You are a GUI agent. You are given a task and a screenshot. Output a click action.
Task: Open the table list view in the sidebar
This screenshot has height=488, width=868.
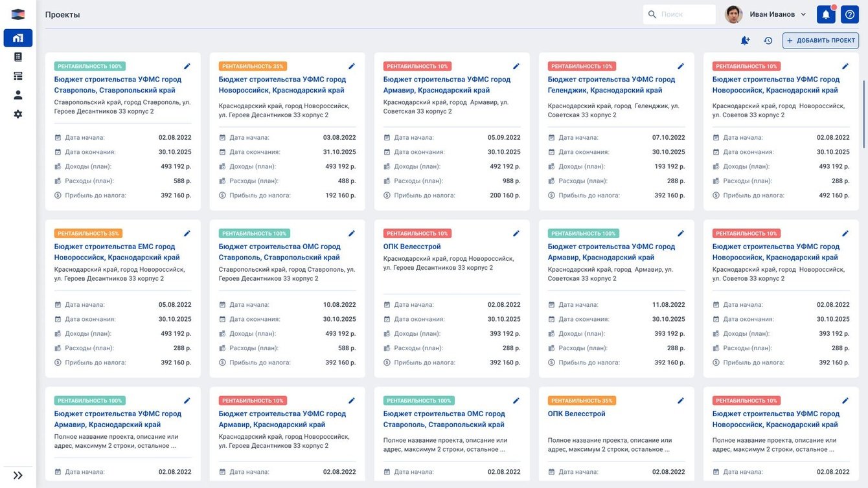(x=17, y=76)
